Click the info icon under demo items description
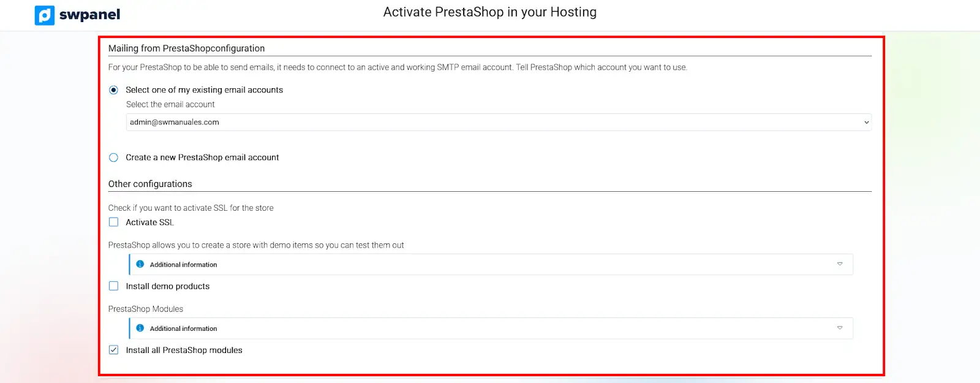The image size is (980, 383). click(x=140, y=264)
